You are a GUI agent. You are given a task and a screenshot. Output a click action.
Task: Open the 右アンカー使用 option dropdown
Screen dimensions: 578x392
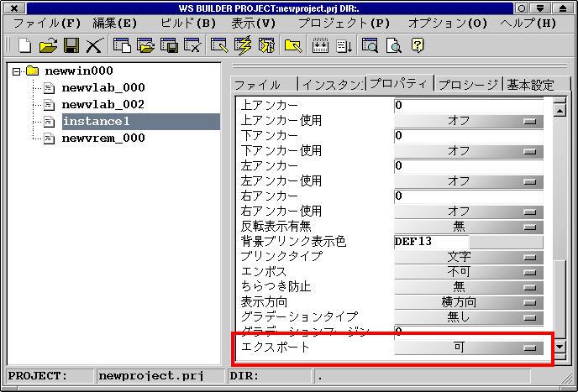click(469, 212)
